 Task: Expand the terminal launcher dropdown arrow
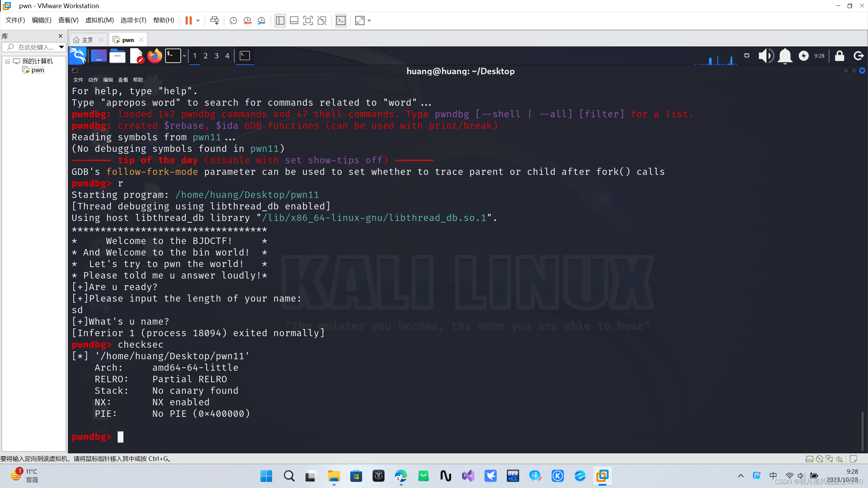(184, 56)
